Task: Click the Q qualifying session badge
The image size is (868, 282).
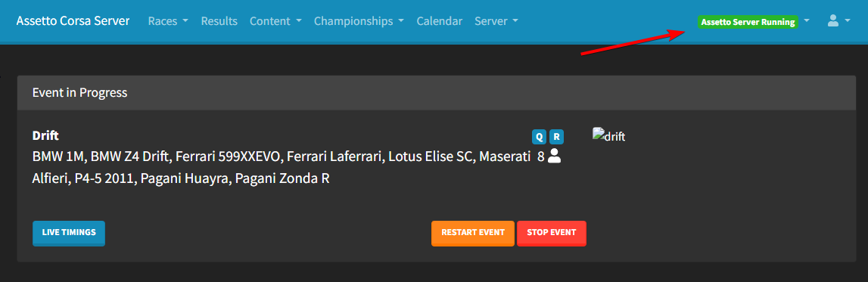Action: 539,137
